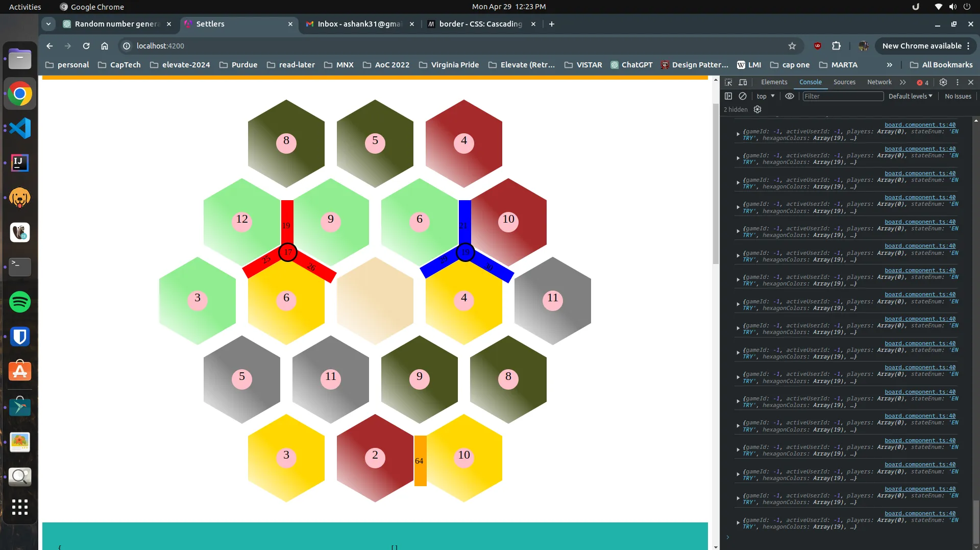This screenshot has width=980, height=550.
Task: Toggle the device toolbar icon in DevTools
Action: pyautogui.click(x=743, y=82)
